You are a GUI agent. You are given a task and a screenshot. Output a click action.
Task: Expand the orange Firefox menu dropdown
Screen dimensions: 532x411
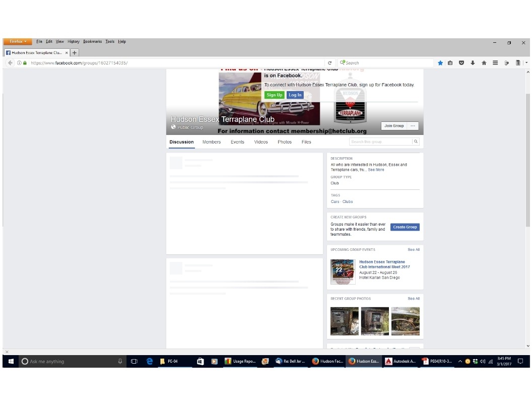[18, 42]
